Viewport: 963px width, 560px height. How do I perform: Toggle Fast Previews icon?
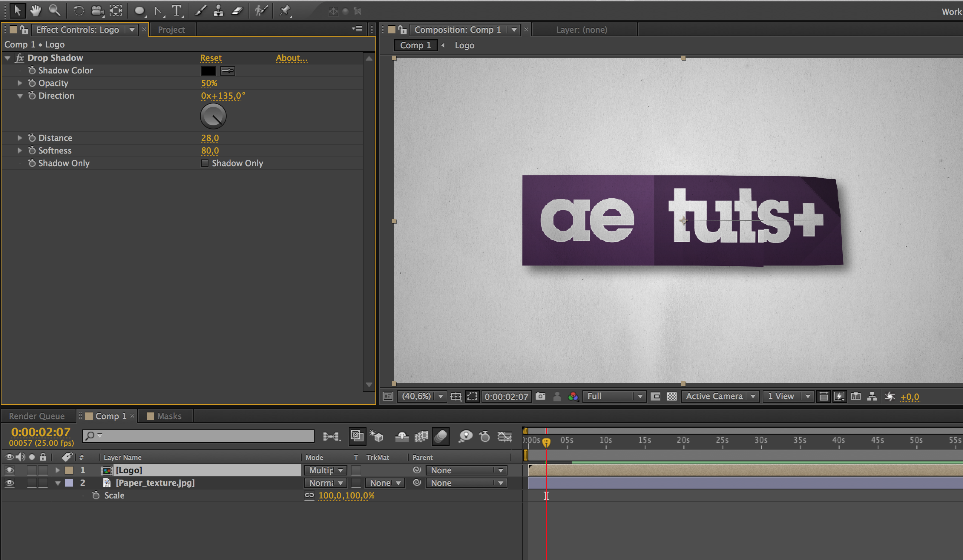click(x=839, y=396)
